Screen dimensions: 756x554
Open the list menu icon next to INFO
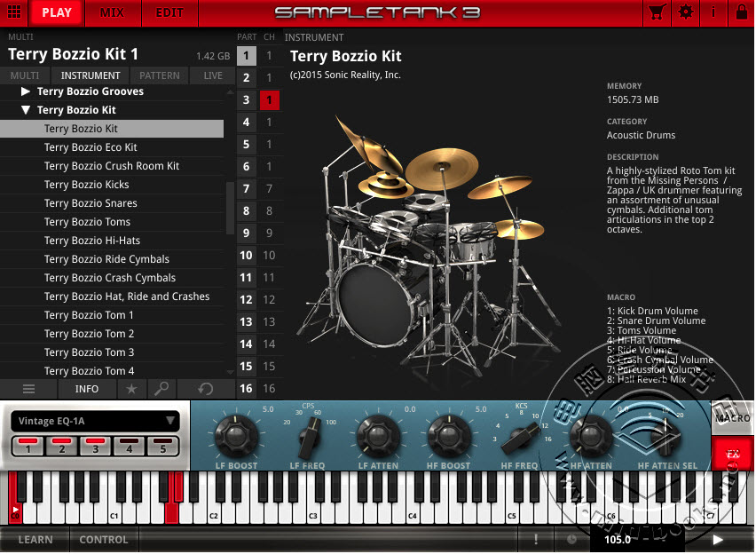(x=28, y=389)
